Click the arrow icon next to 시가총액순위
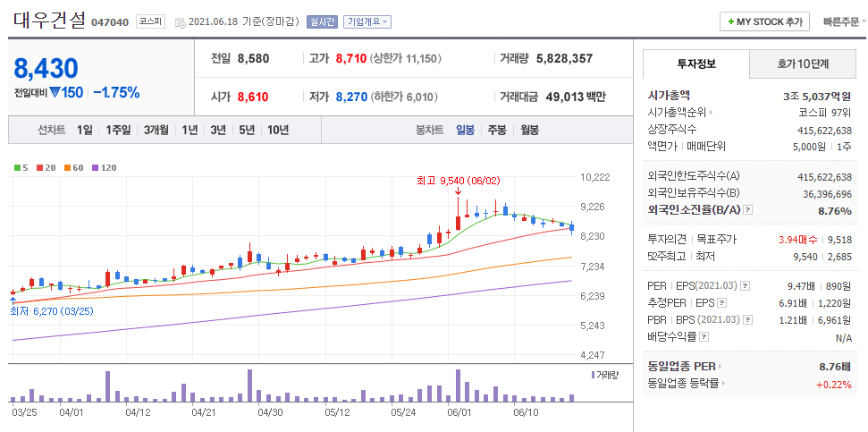868x432 pixels. coord(711,113)
